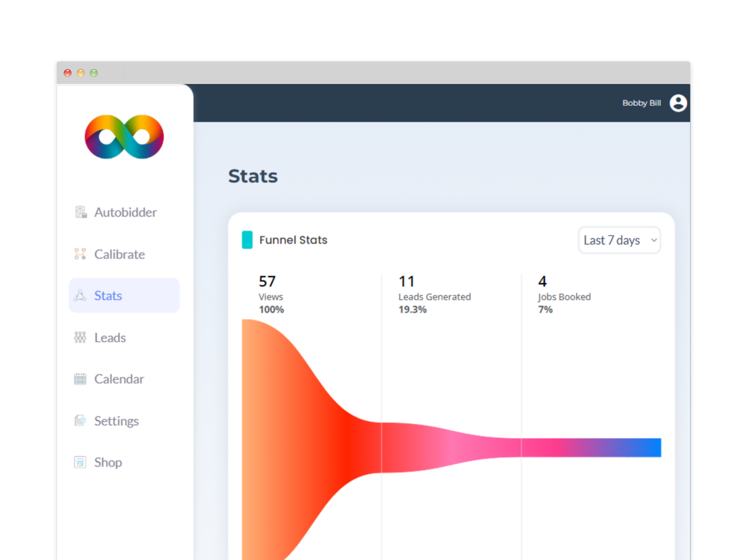This screenshot has width=747, height=560.
Task: Select the Bobby Bill username
Action: [x=641, y=103]
